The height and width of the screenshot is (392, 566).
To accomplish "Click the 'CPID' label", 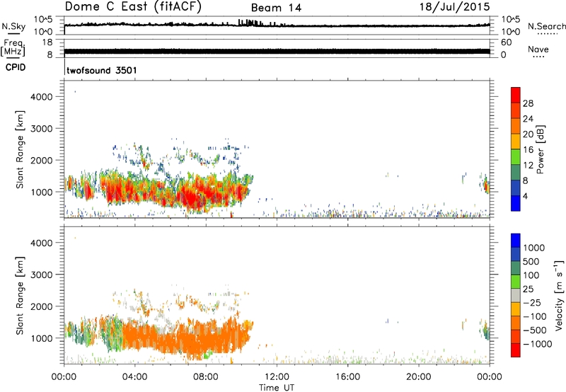I will click(x=16, y=67).
